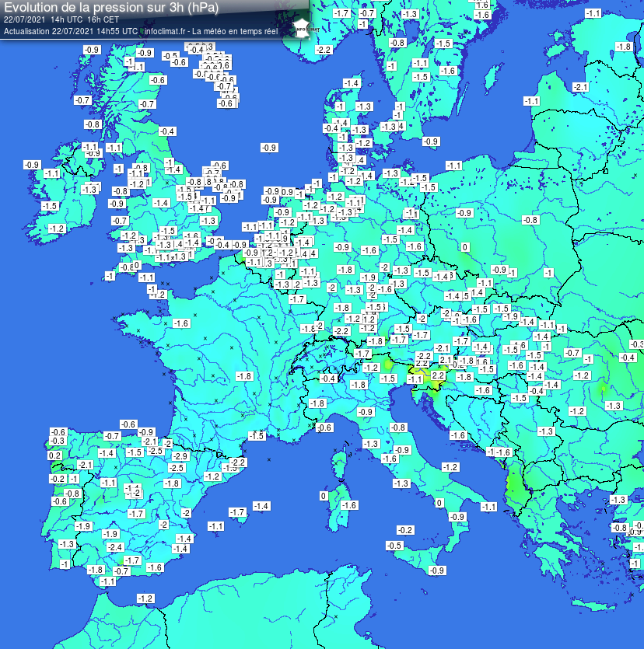Click the infoclimat.fr website text in header
644x649 pixels.
click(x=165, y=31)
